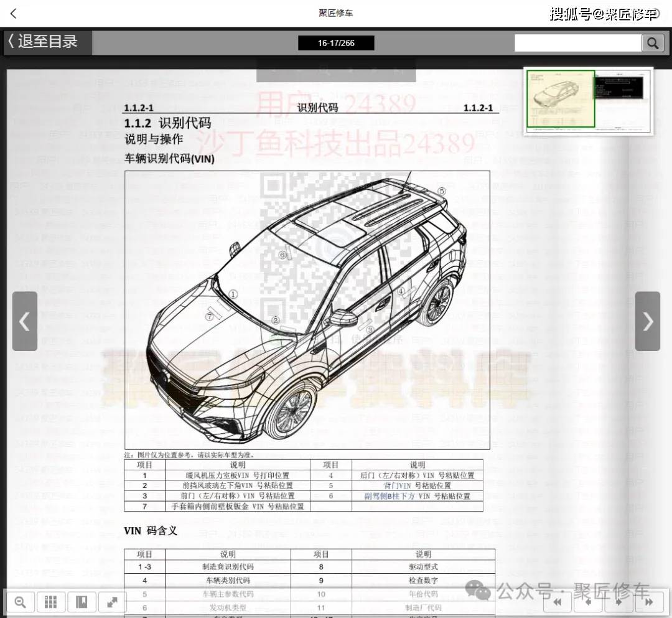Flip to next page with right chevron

647,321
